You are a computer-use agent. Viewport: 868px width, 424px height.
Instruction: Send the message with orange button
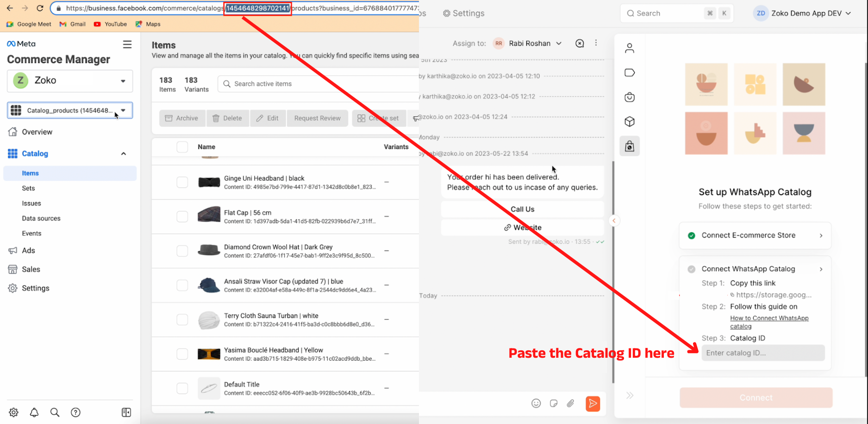tap(593, 404)
